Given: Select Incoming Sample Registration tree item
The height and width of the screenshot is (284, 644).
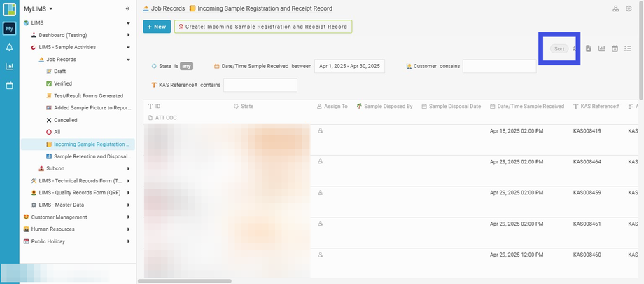Looking at the screenshot, I should pyautogui.click(x=78, y=144).
